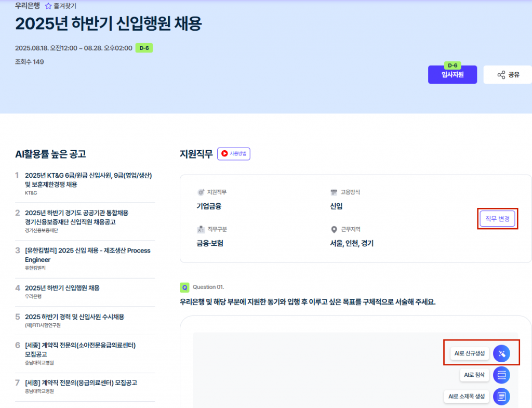Click the 직무 변경 button

click(497, 219)
